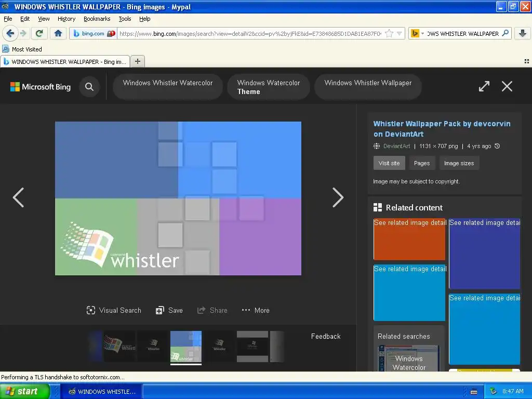This screenshot has height=399, width=532.
Task: Open the URL history dropdown arrow
Action: [x=400, y=33]
